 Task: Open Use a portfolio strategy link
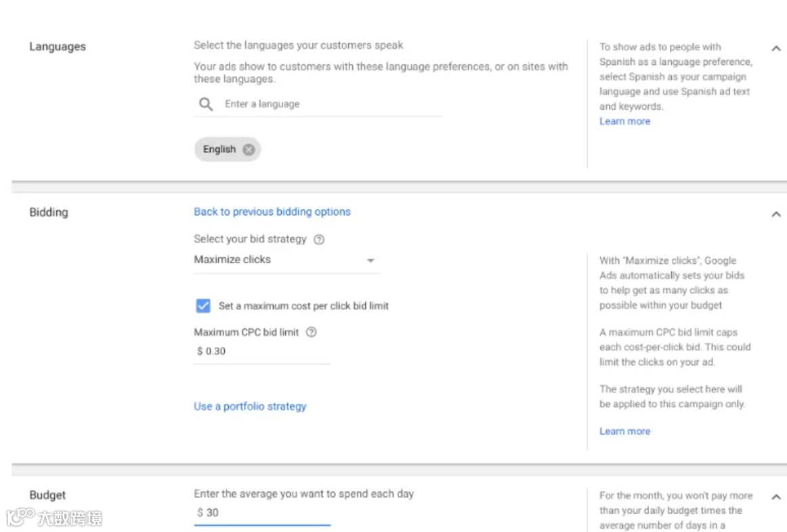pyautogui.click(x=250, y=407)
